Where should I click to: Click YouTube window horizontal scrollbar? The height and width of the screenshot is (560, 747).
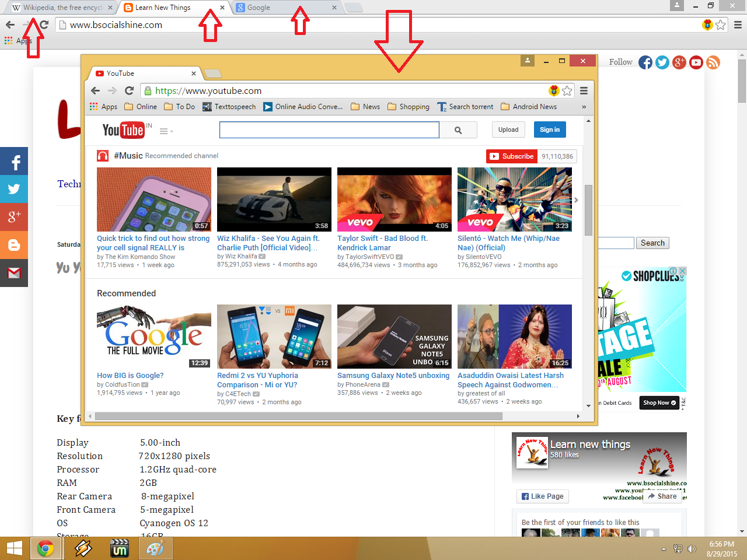click(299, 416)
